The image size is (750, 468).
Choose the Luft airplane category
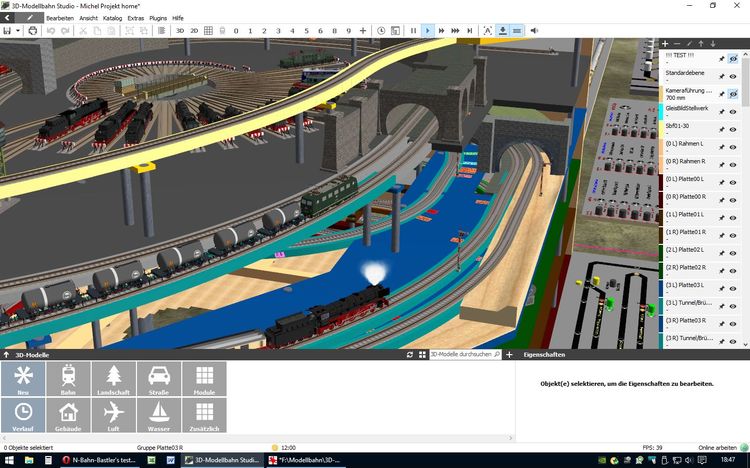tap(113, 415)
